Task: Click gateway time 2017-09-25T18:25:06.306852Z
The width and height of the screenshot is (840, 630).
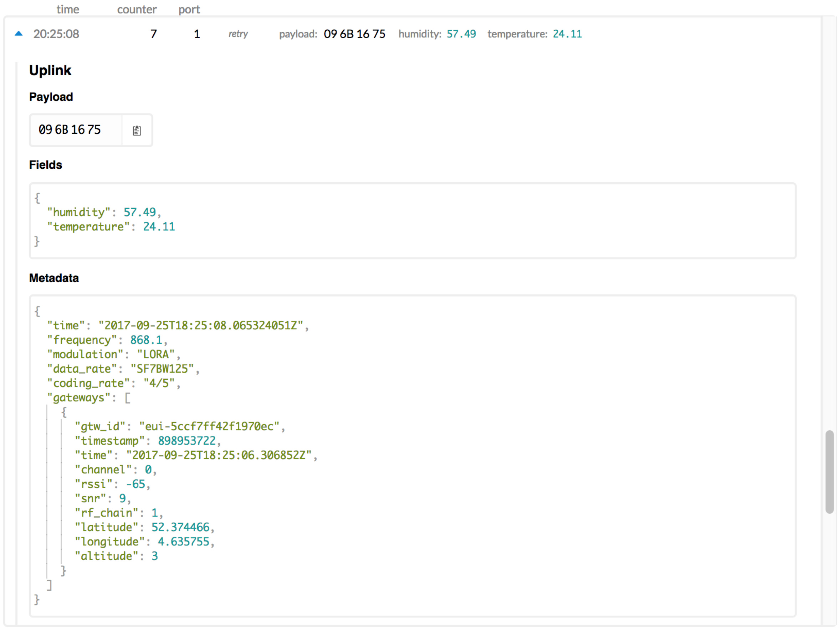Action: (x=219, y=455)
